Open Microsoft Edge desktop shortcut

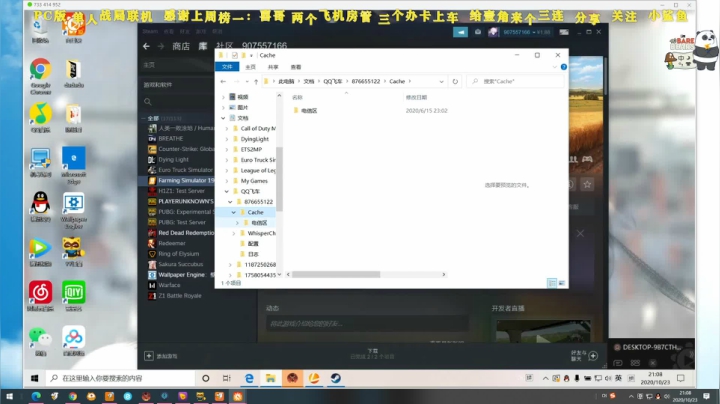click(x=73, y=159)
